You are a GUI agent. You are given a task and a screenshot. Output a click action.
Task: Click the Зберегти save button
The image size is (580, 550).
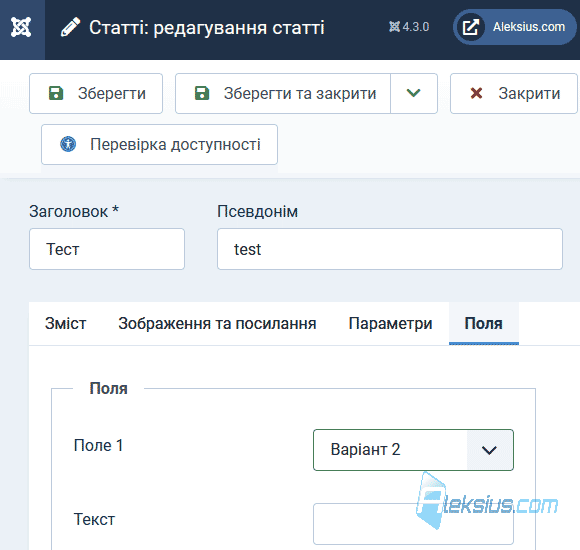pyautogui.click(x=96, y=94)
